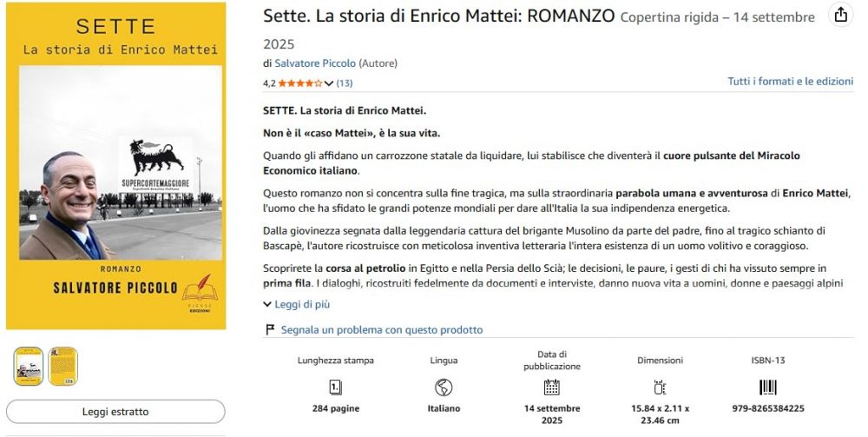The height and width of the screenshot is (437, 868).
Task: Select the back cover thumbnail
Action: [62, 366]
